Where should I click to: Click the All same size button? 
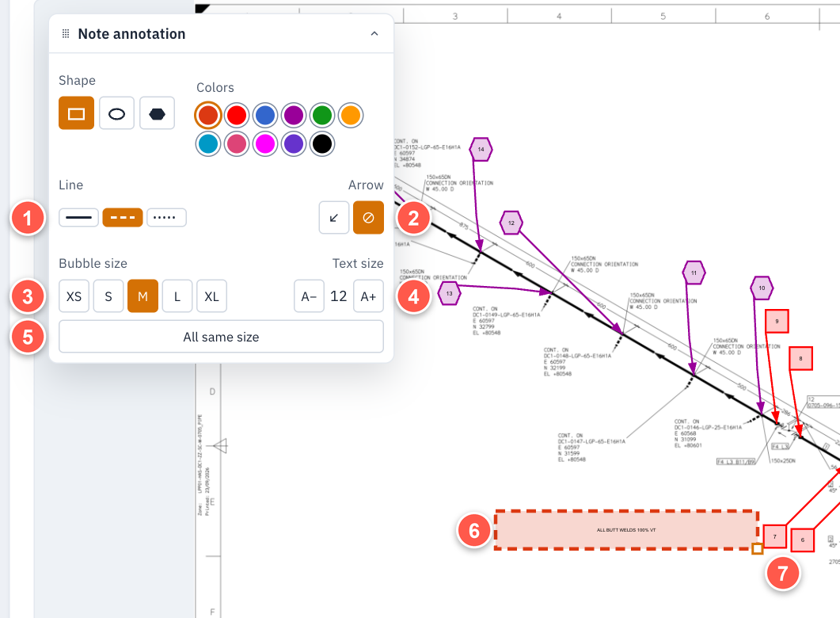click(x=221, y=337)
